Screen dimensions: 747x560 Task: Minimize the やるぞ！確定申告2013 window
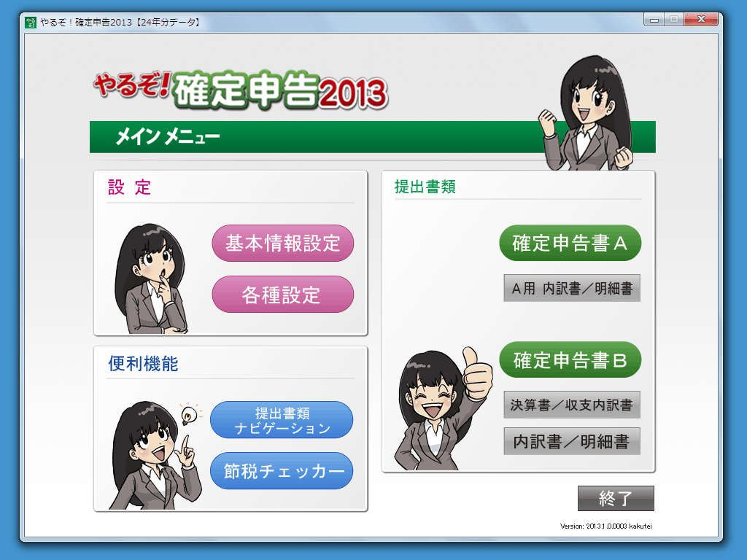(x=654, y=20)
